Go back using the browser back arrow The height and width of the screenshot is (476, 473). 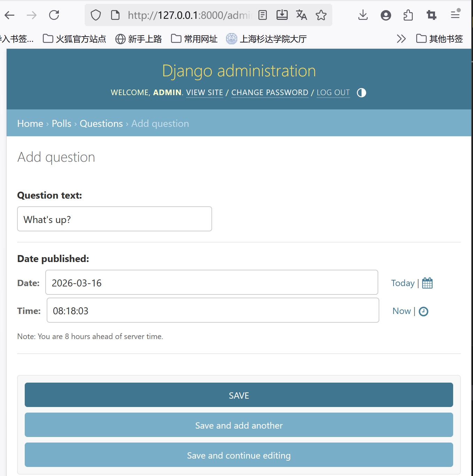[10, 15]
